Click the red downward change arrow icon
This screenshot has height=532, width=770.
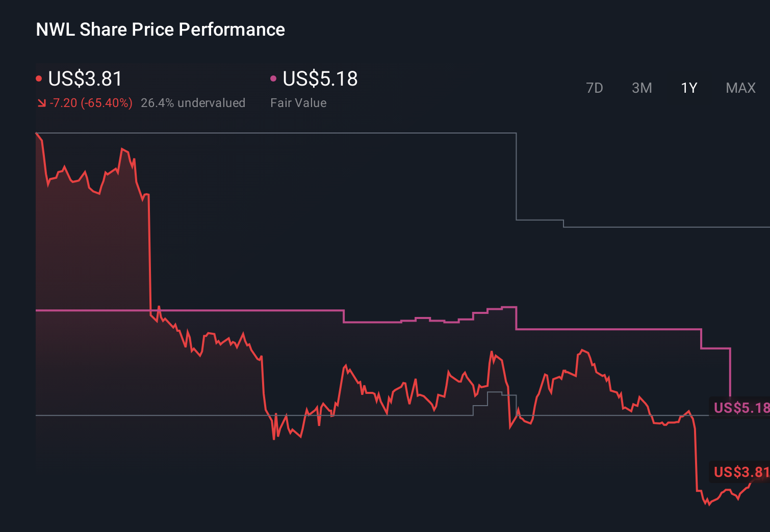[41, 103]
